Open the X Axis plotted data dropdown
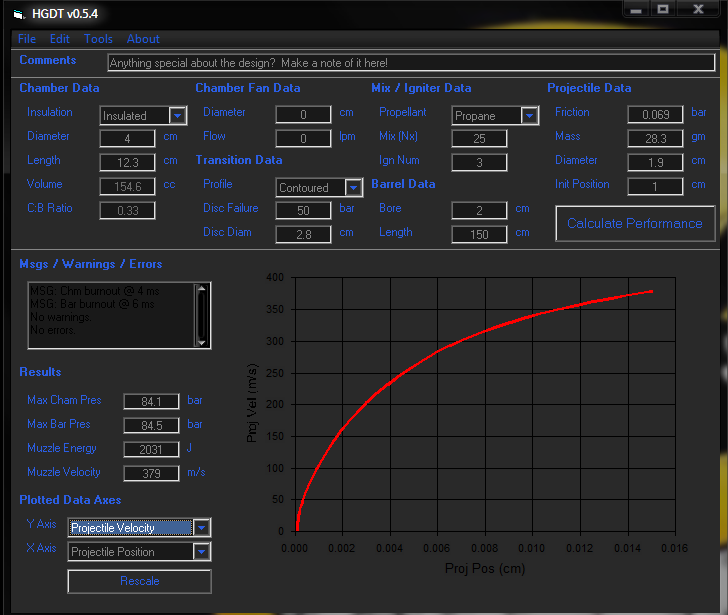The image size is (728, 615). 202,552
